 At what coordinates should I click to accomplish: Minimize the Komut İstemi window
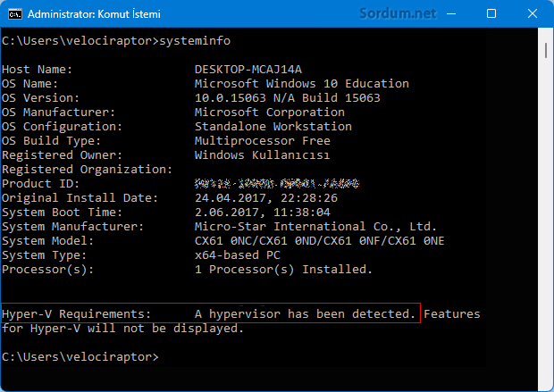(451, 13)
